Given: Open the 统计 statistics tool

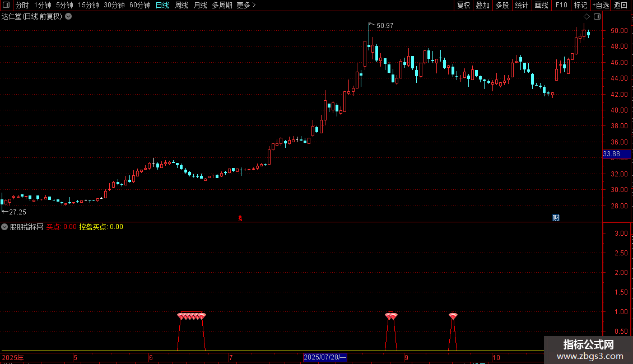Looking at the screenshot, I should click(521, 5).
